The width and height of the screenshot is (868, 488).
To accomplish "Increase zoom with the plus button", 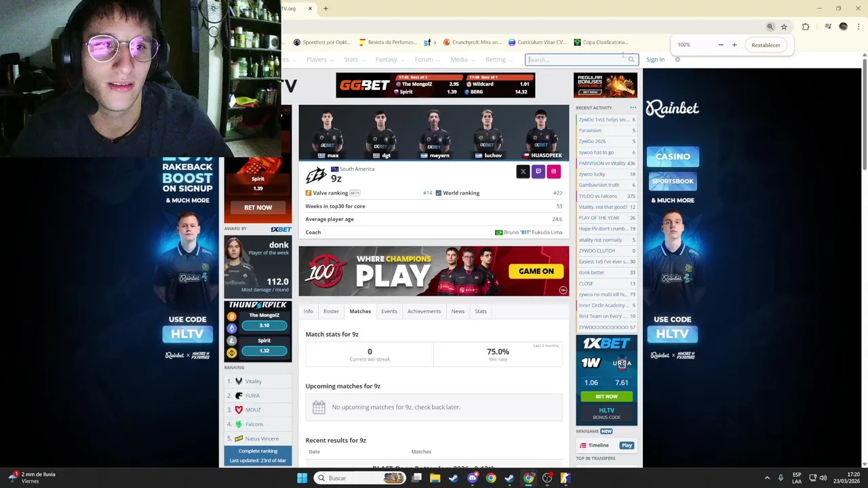I will click(734, 45).
